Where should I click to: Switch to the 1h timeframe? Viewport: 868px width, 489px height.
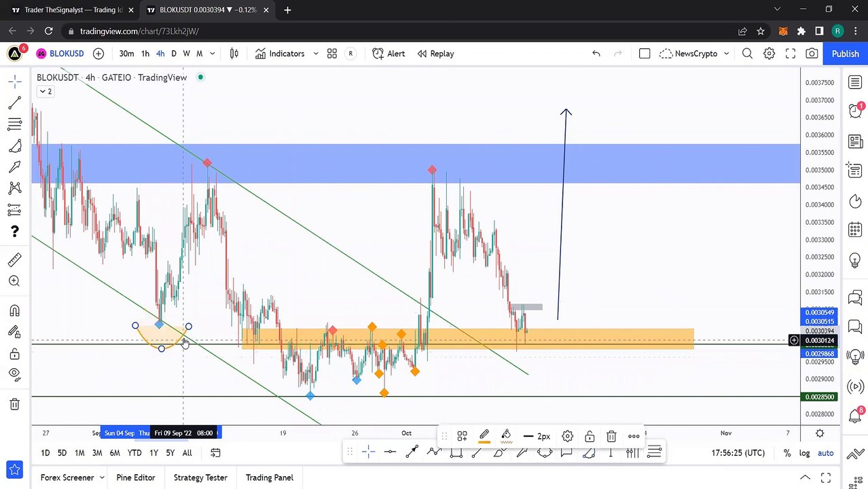tap(145, 54)
